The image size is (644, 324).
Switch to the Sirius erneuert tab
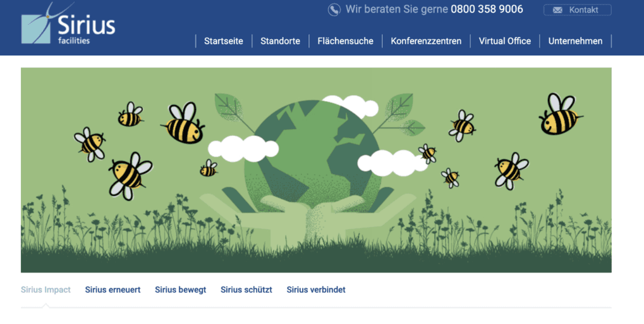[x=112, y=289]
